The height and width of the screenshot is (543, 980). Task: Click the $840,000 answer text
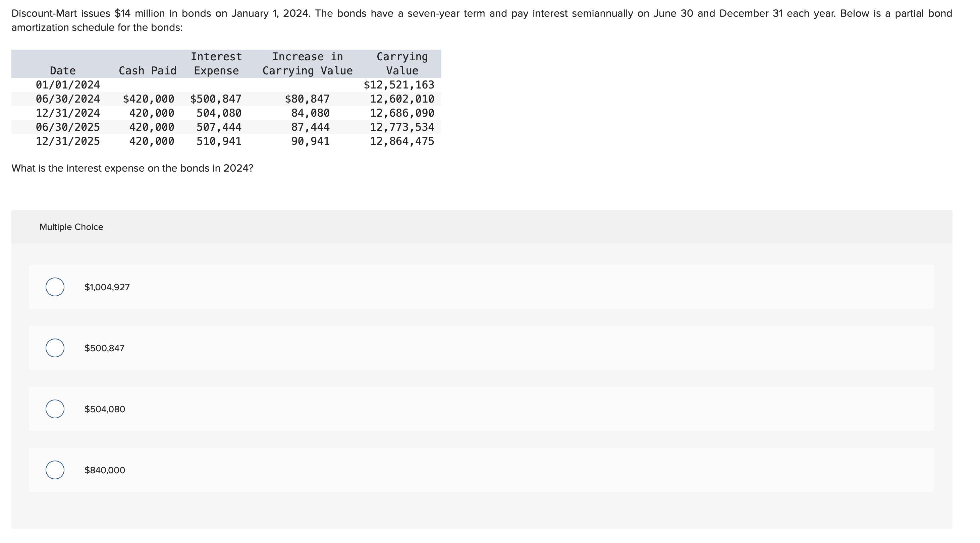(x=104, y=470)
